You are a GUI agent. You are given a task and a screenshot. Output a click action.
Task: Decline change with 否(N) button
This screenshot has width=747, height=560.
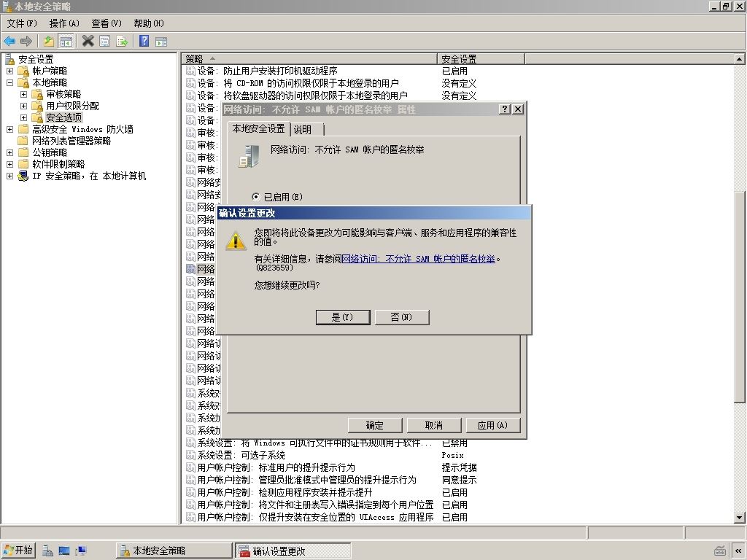[402, 317]
